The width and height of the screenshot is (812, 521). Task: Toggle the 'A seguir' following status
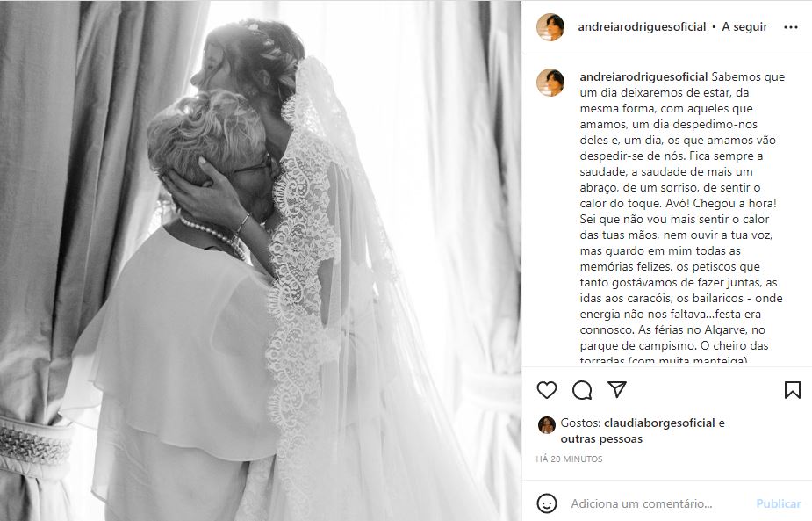coord(744,27)
